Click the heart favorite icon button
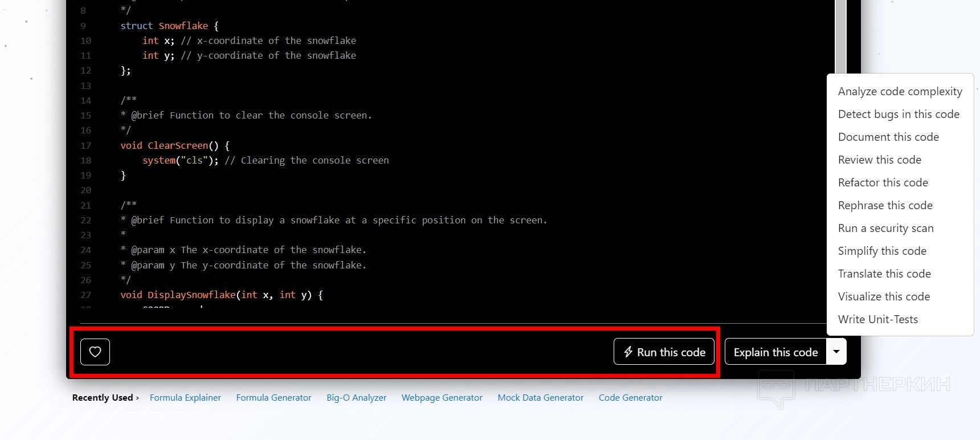Viewport: 980px width, 440px height. point(95,352)
